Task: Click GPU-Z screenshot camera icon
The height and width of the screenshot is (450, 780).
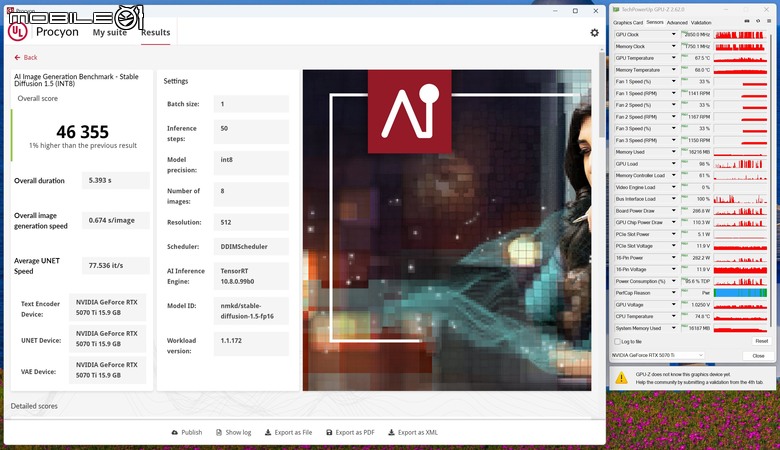Action: point(746,22)
